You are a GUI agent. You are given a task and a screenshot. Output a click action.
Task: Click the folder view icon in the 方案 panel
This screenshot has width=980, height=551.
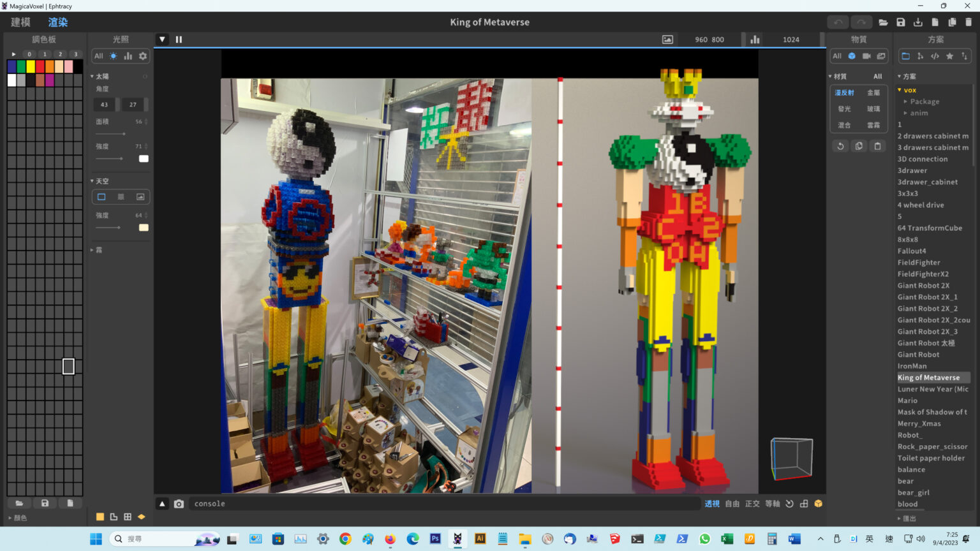click(905, 56)
